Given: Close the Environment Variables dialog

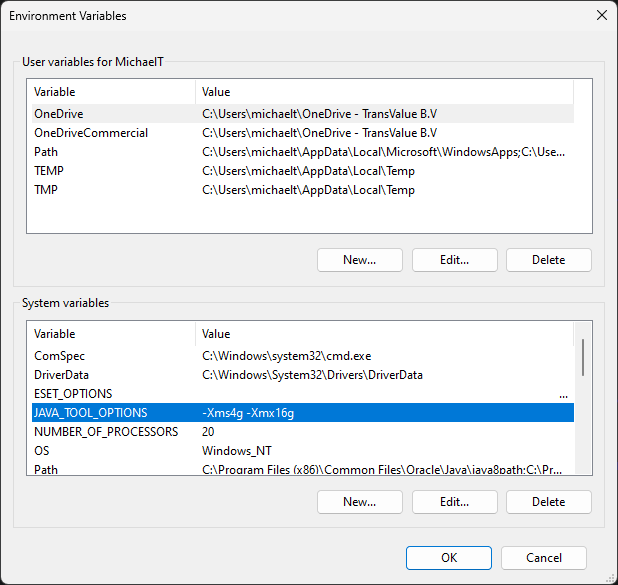Looking at the screenshot, I should tap(601, 16).
